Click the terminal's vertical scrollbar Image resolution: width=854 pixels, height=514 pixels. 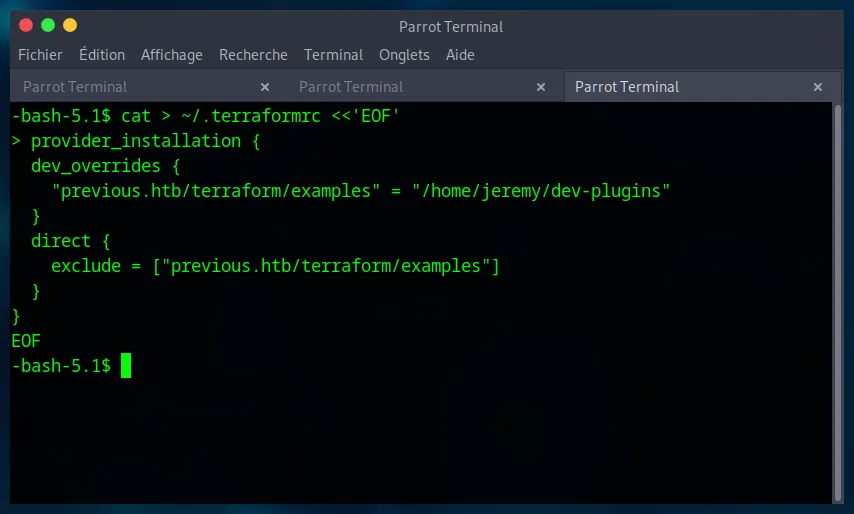pyautogui.click(x=837, y=300)
